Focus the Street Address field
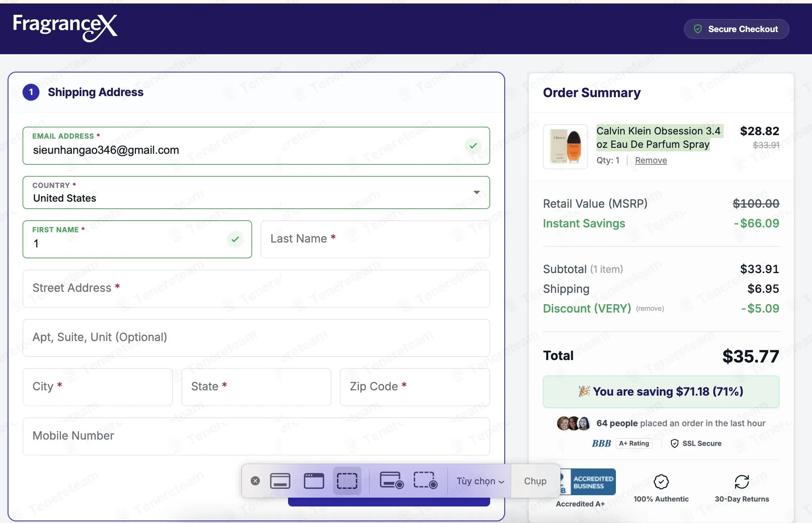Image resolution: width=812 pixels, height=523 pixels. [x=256, y=289]
